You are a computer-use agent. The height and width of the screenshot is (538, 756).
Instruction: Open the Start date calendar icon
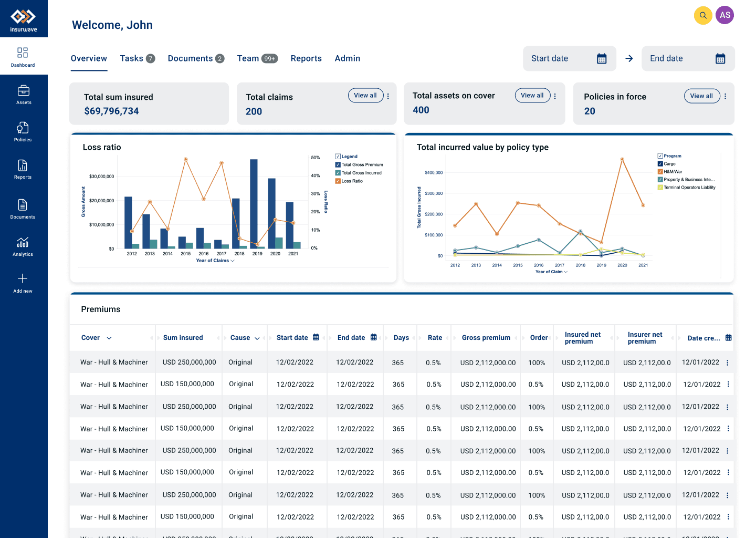point(602,59)
